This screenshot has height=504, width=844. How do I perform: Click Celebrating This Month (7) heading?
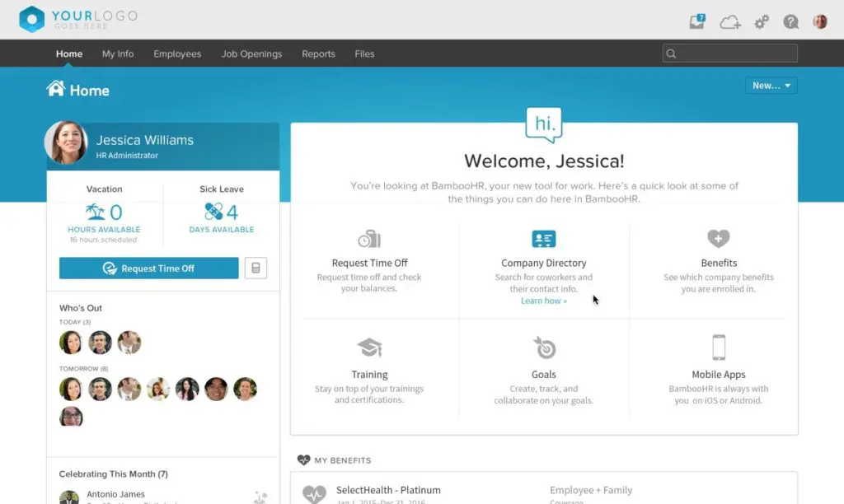113,474
